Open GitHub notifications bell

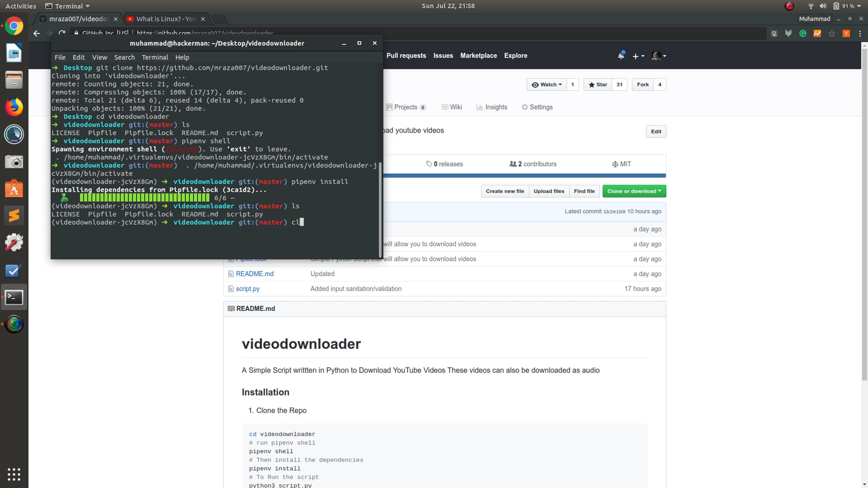click(x=621, y=55)
